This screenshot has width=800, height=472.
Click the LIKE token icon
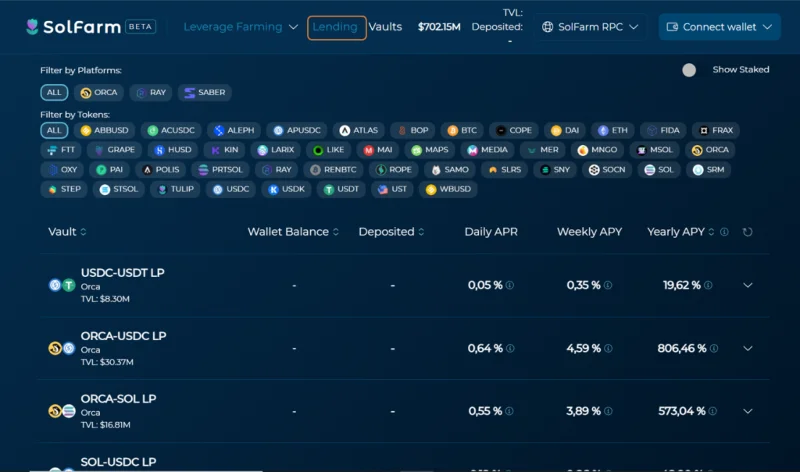pyautogui.click(x=318, y=150)
